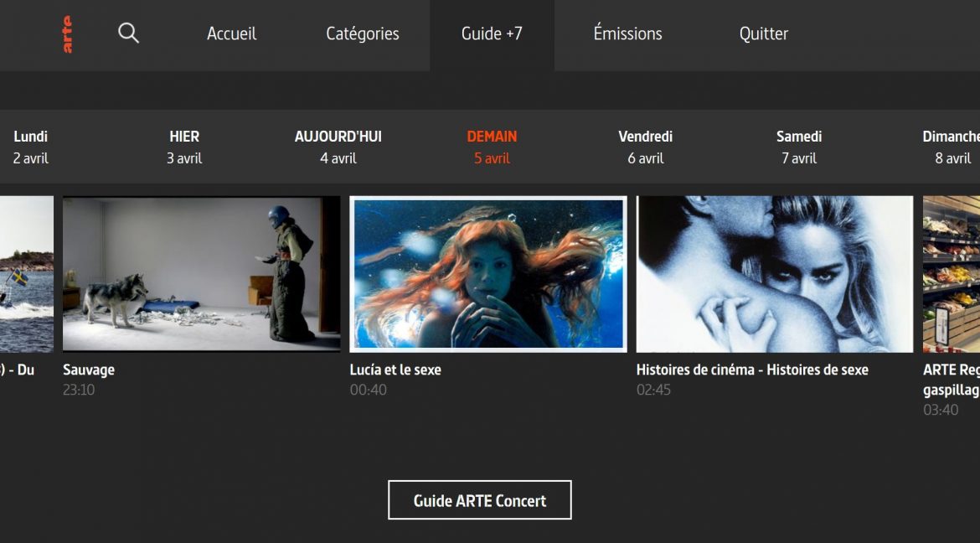980x543 pixels.
Task: Select the Guide +7 tab
Action: 492,34
